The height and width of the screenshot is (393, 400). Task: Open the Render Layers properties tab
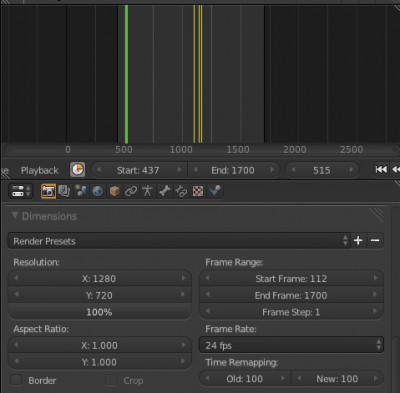point(64,191)
